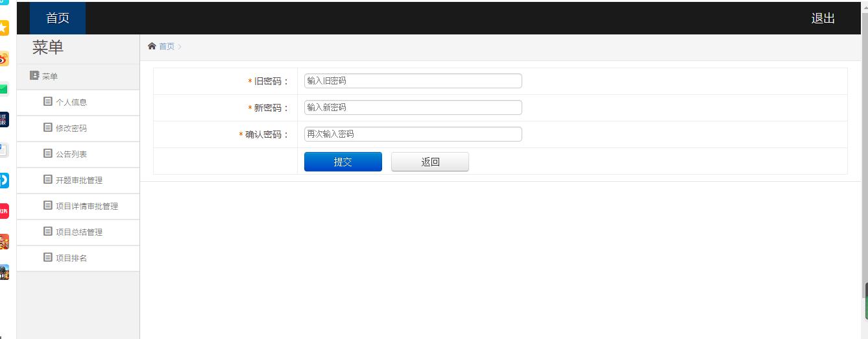
Task: Click the list icon beside 公告列表
Action: (47, 153)
